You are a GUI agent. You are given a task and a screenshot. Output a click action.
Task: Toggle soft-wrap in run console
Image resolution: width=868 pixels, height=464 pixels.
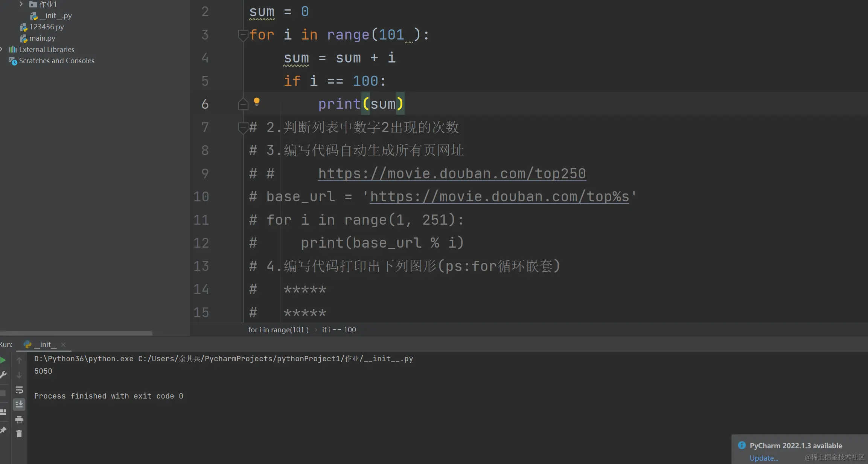click(19, 390)
